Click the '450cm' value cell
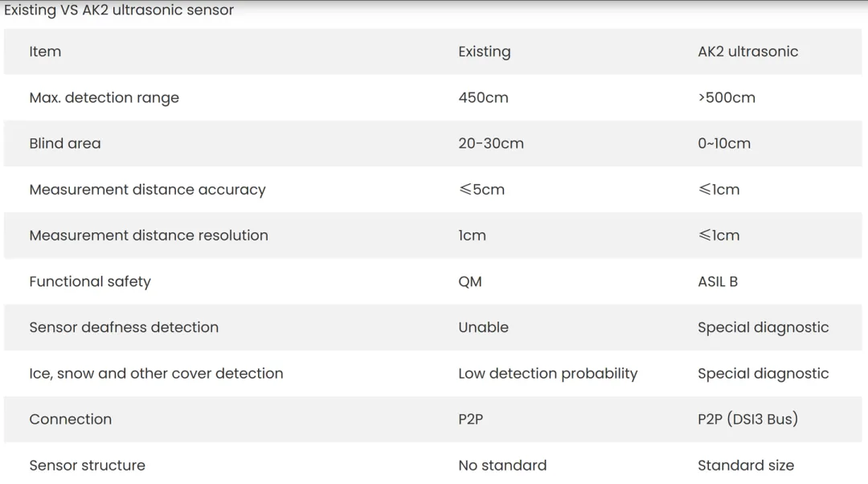 [483, 98]
